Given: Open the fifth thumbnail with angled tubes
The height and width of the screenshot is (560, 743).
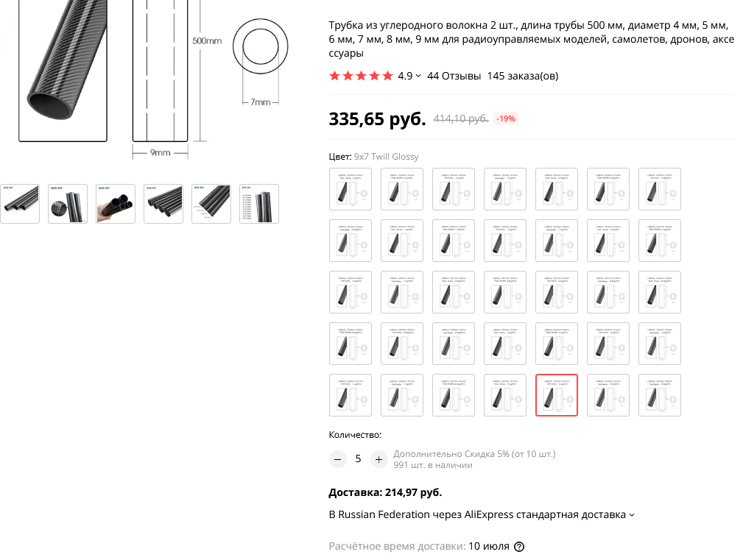Looking at the screenshot, I should click(x=211, y=204).
